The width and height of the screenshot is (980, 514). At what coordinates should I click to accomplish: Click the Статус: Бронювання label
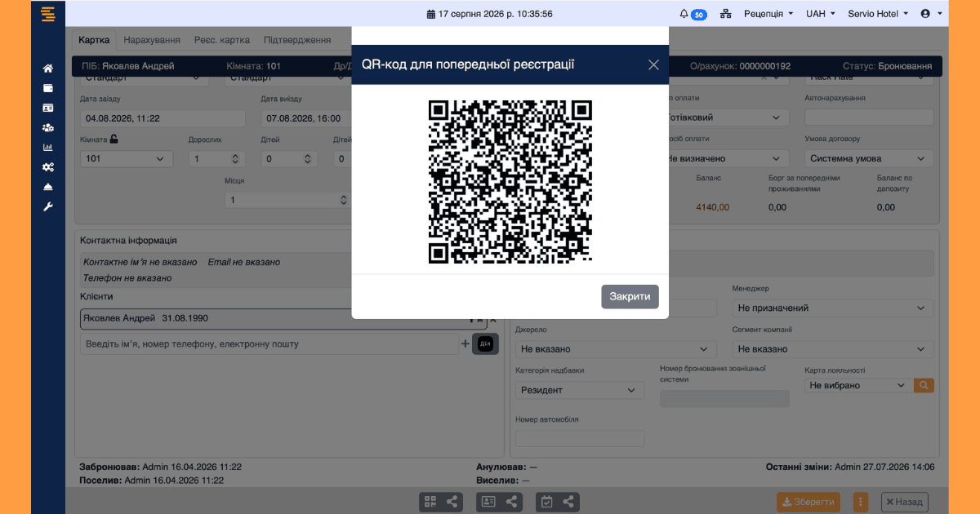[x=888, y=65]
